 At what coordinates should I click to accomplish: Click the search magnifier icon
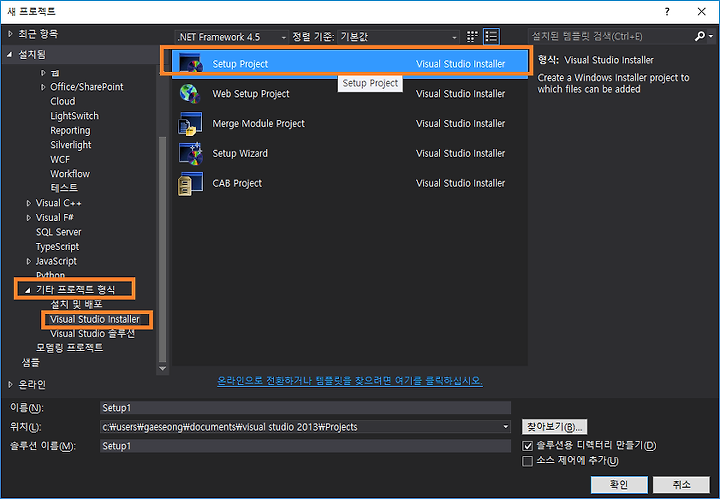click(x=699, y=36)
